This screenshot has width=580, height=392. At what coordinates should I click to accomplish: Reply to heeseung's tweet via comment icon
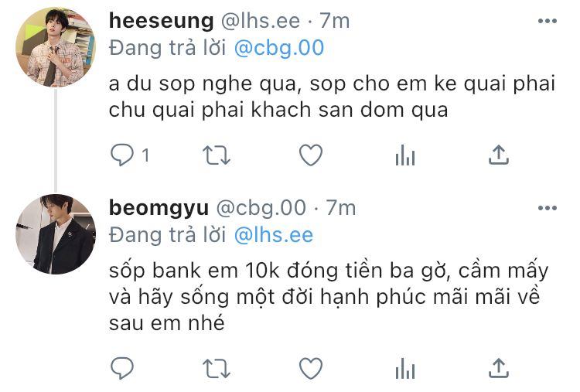point(122,155)
